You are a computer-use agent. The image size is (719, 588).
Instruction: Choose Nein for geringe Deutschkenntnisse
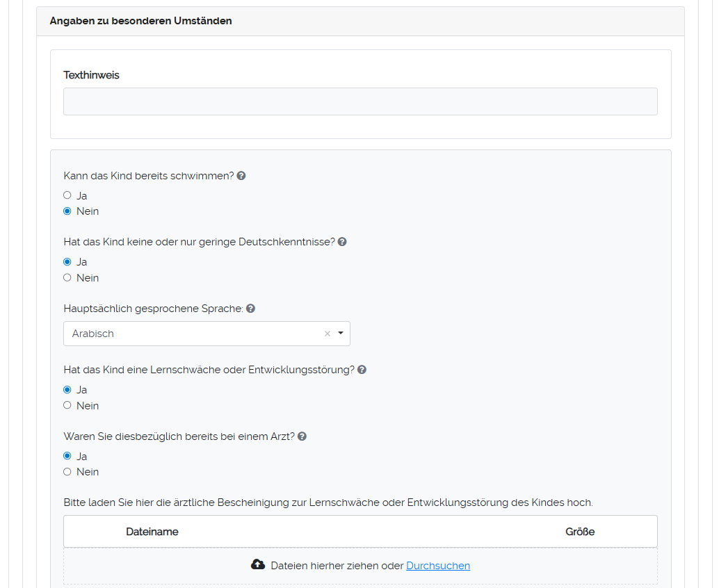coord(67,277)
